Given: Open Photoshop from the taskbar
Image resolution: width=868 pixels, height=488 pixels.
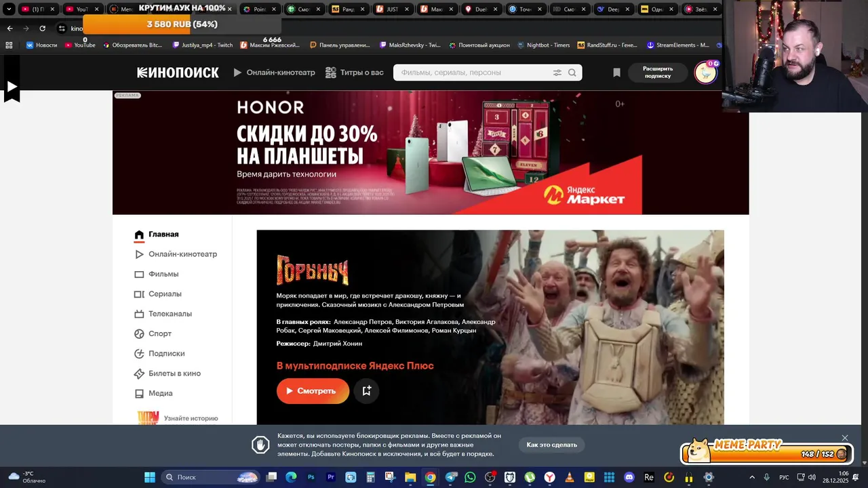Looking at the screenshot, I should click(x=311, y=477).
